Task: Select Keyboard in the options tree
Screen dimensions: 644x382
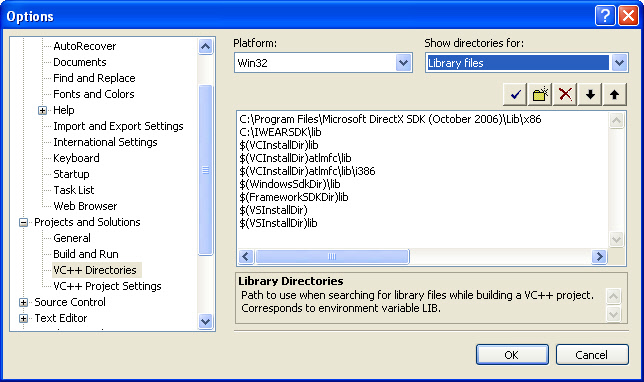Action: coord(76,158)
